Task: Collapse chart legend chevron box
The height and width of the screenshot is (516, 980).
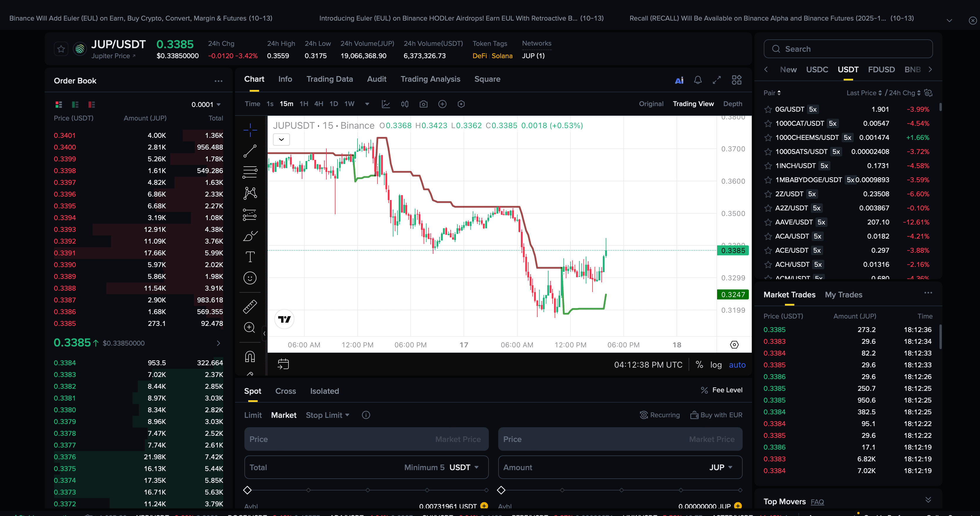Action: coord(281,140)
